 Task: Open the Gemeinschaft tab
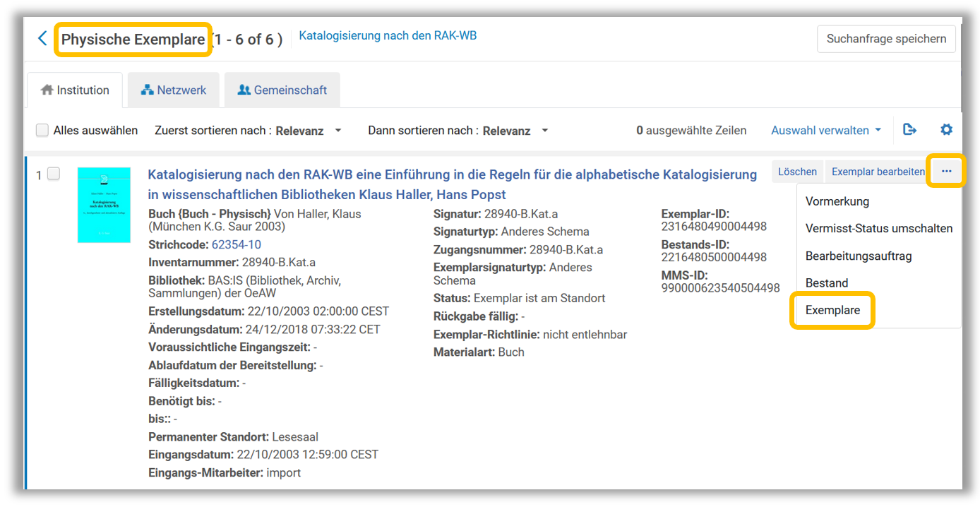pyautogui.click(x=282, y=90)
